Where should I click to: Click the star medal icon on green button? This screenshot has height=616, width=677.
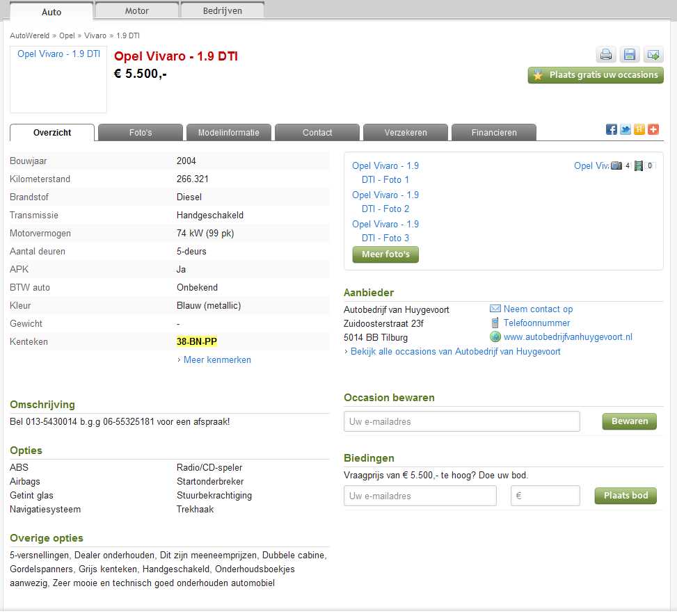click(x=538, y=75)
